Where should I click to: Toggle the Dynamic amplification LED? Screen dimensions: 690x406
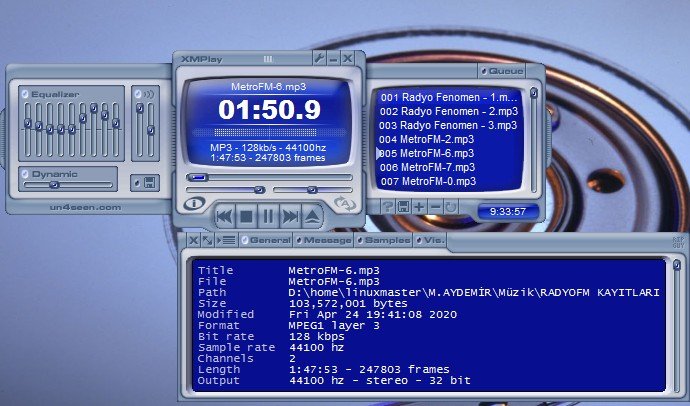25,174
